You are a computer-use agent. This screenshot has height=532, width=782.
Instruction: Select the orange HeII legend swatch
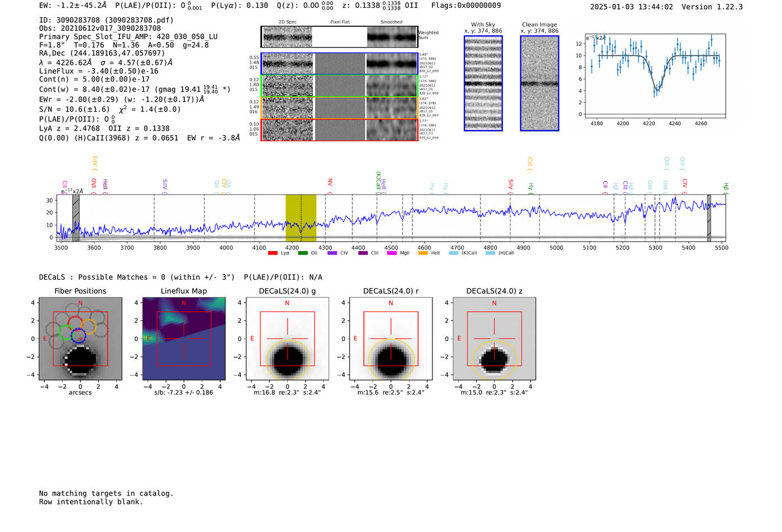(423, 253)
